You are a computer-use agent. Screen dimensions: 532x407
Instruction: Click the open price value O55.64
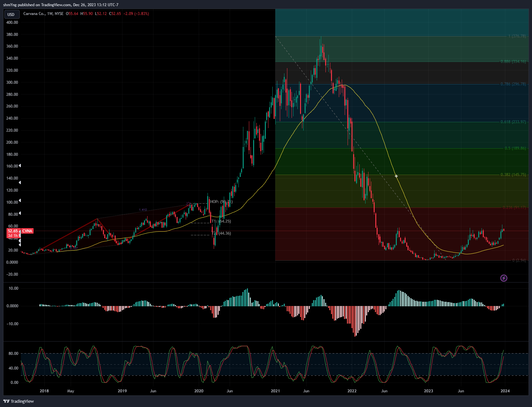(x=72, y=14)
